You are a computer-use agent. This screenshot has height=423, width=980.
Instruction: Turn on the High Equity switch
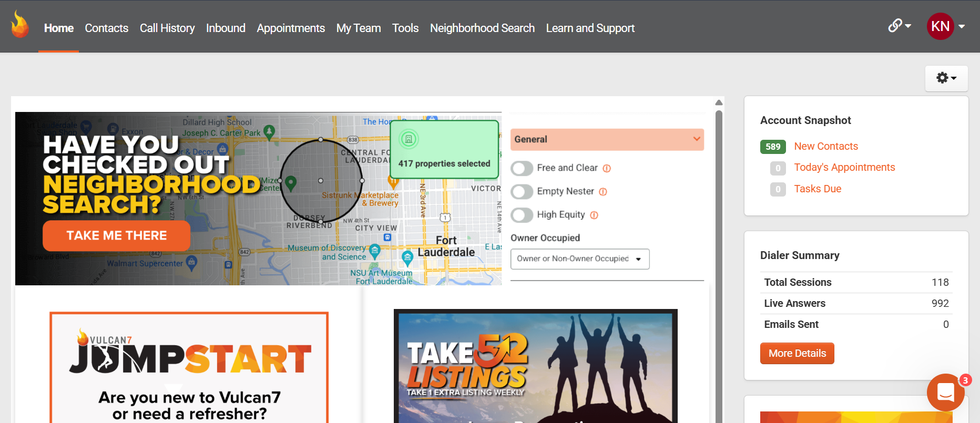click(522, 215)
